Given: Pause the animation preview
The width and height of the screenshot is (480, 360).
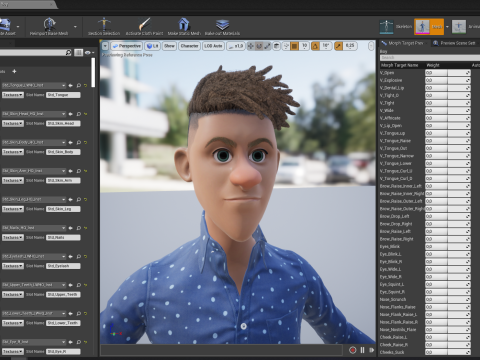Looking at the screenshot, I should click(362, 350).
